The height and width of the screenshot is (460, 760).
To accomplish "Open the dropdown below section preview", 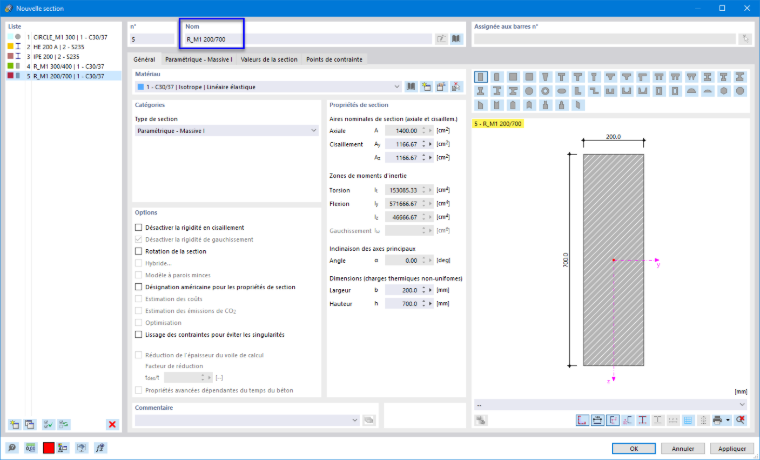I will pos(610,404).
